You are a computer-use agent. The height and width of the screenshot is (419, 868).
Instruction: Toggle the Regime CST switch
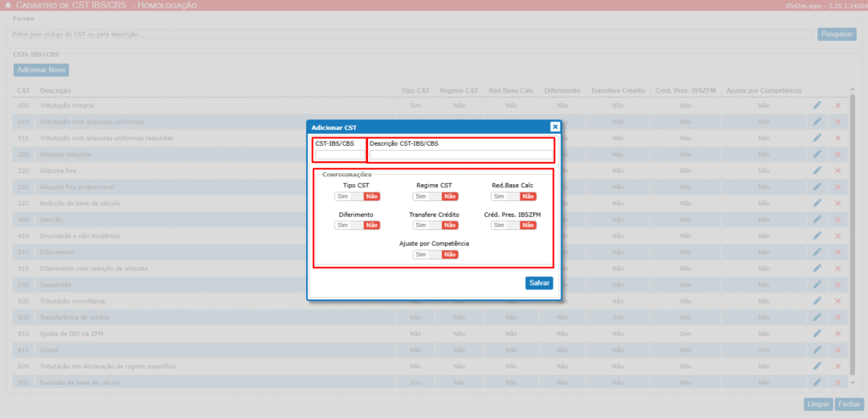click(434, 196)
